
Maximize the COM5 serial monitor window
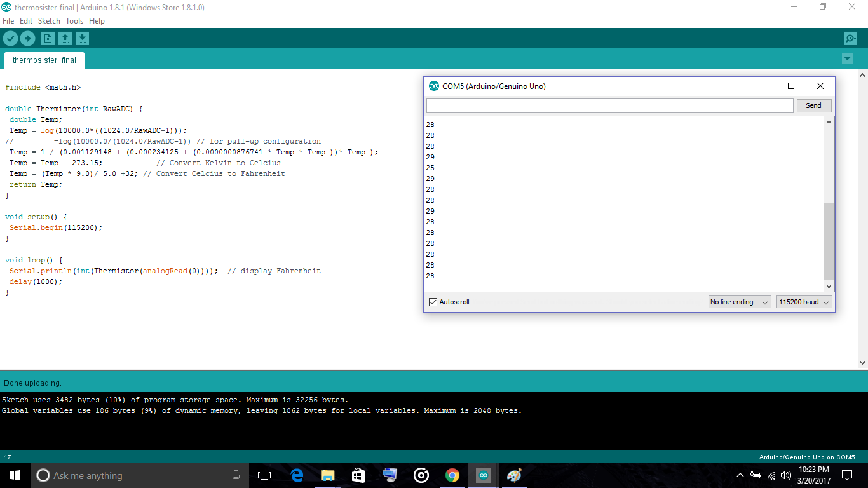pyautogui.click(x=791, y=86)
